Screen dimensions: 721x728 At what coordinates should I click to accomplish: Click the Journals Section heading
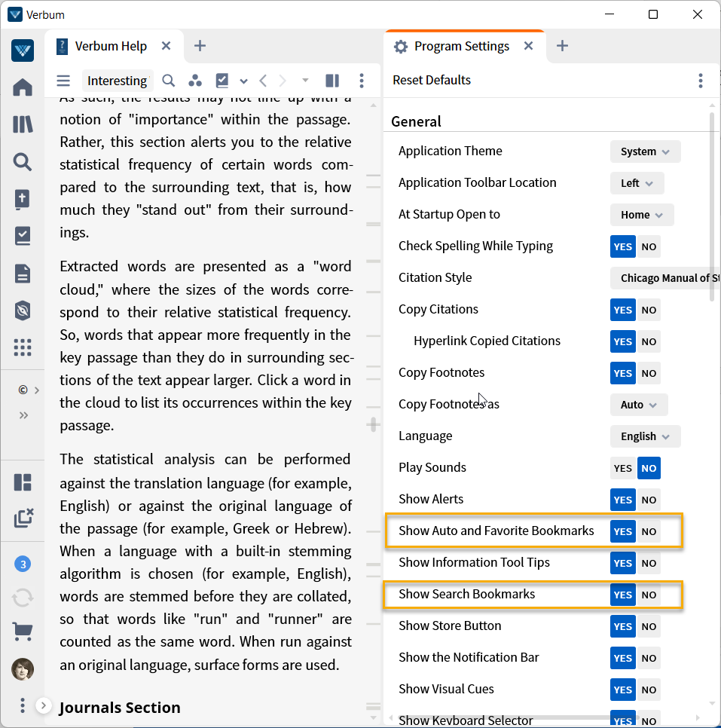(x=120, y=708)
